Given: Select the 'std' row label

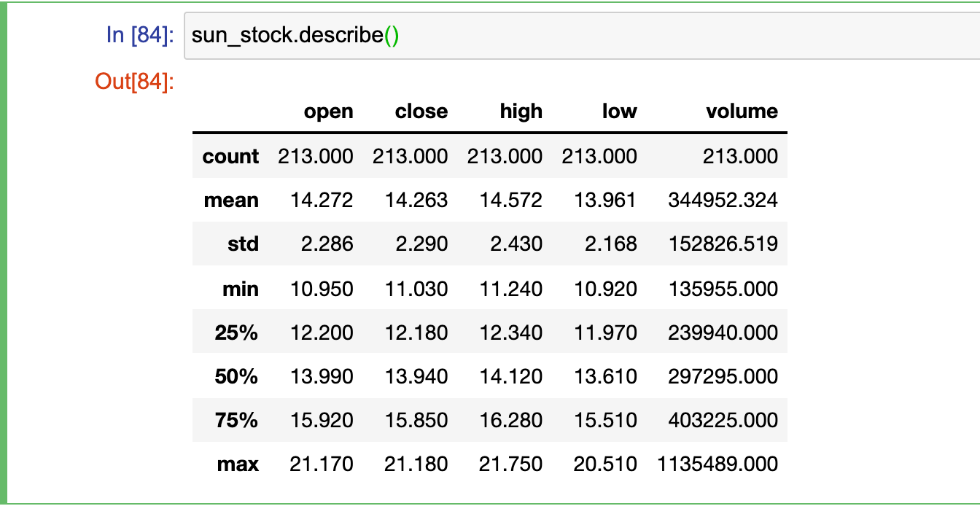Looking at the screenshot, I should [x=243, y=244].
